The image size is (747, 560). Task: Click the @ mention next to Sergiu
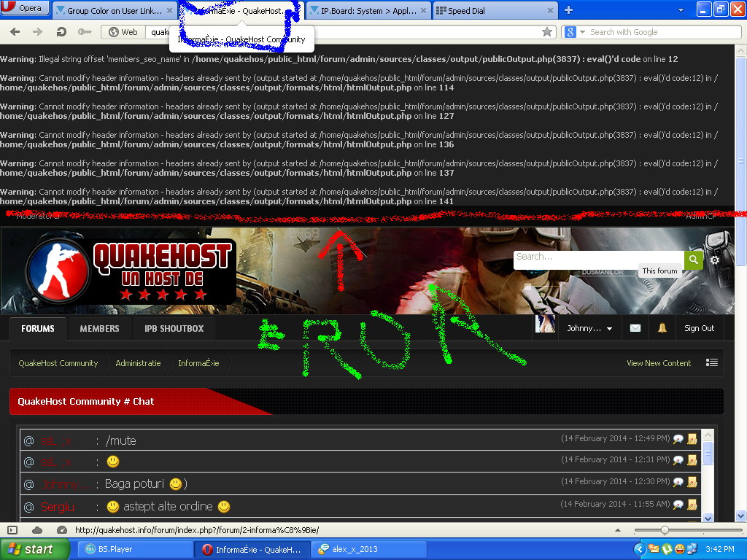tap(29, 507)
